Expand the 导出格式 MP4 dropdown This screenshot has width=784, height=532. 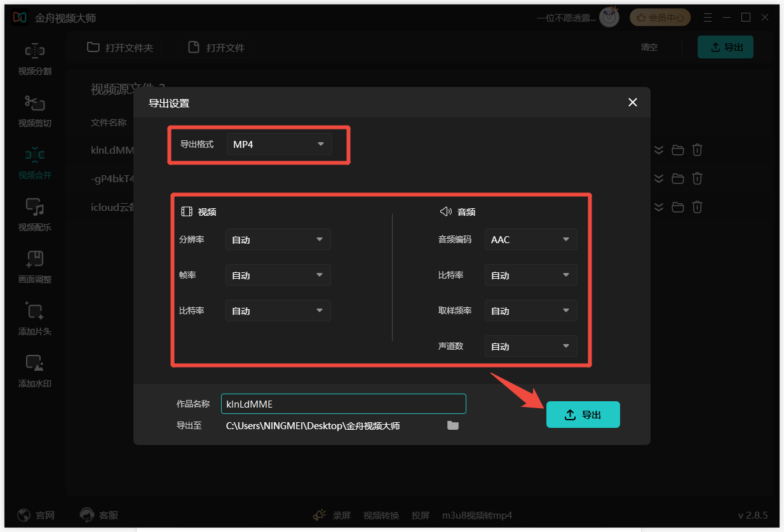[280, 145]
